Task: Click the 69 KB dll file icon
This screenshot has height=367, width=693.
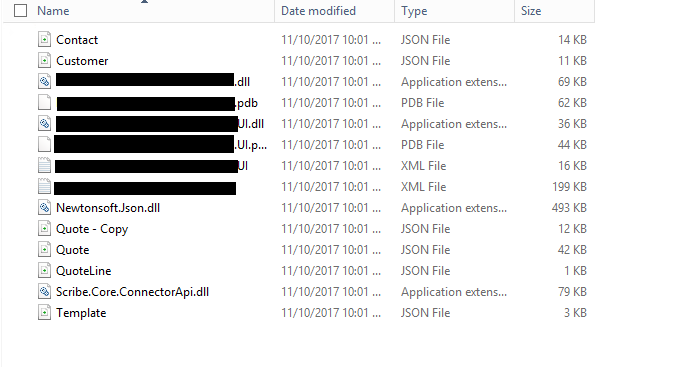Action: (x=44, y=82)
